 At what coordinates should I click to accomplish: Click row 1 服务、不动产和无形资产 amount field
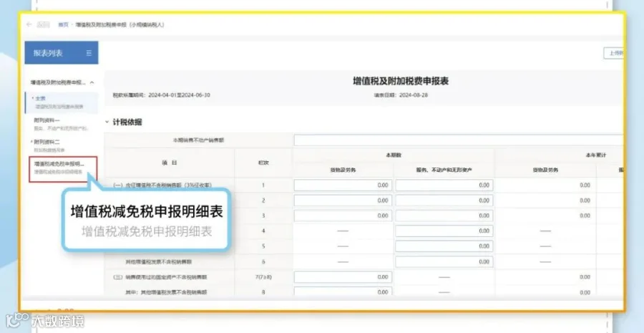point(444,185)
